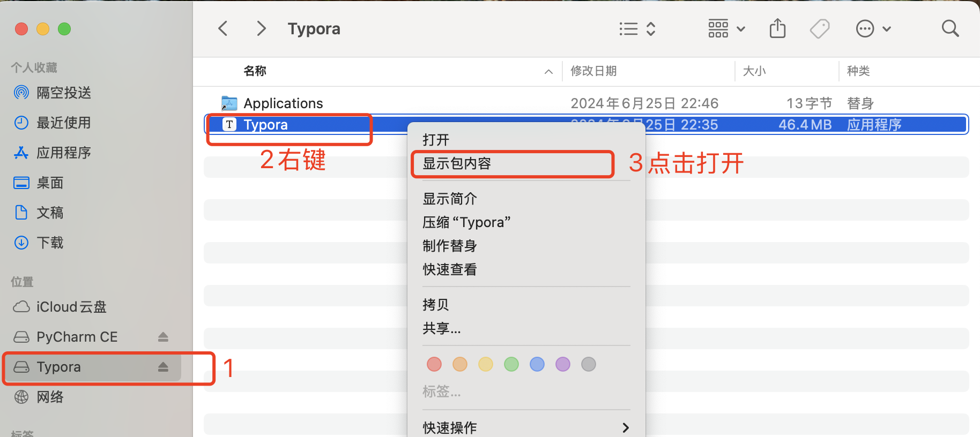Choose 压缩 “Typora” from the context menu

tap(526, 222)
